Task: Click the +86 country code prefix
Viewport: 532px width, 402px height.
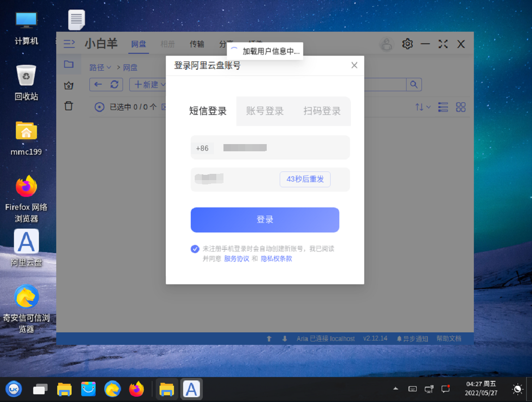Action: (202, 148)
